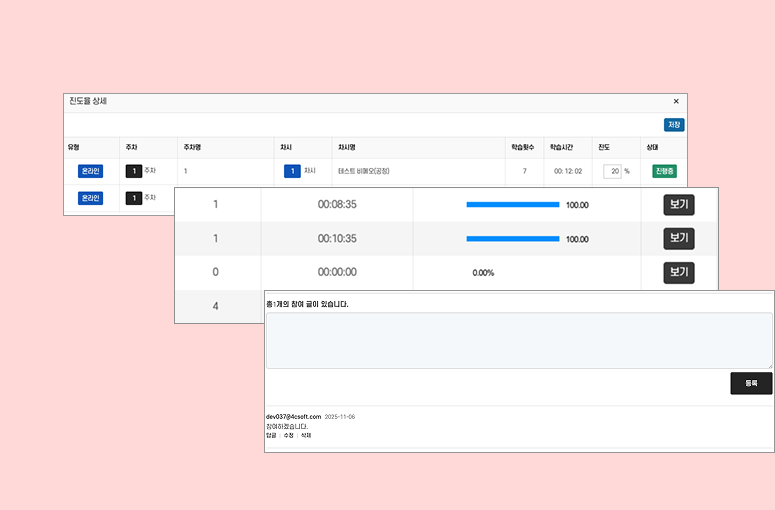Viewport: 775px width, 510px height.
Task: Click the second row's 온라인 badge
Action: point(91,198)
